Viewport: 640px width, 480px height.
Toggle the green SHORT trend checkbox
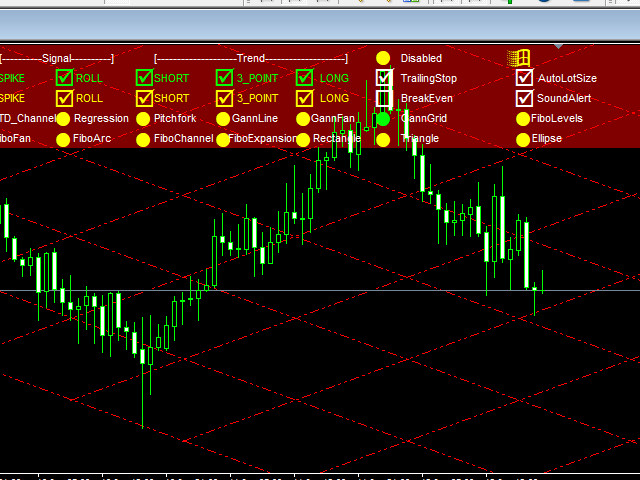144,78
